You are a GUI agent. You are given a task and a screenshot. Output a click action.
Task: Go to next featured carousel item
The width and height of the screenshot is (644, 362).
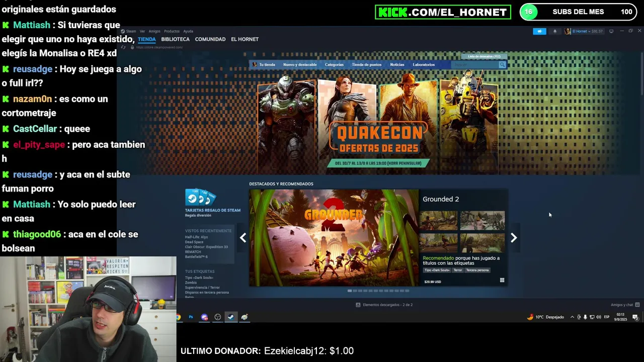point(514,238)
